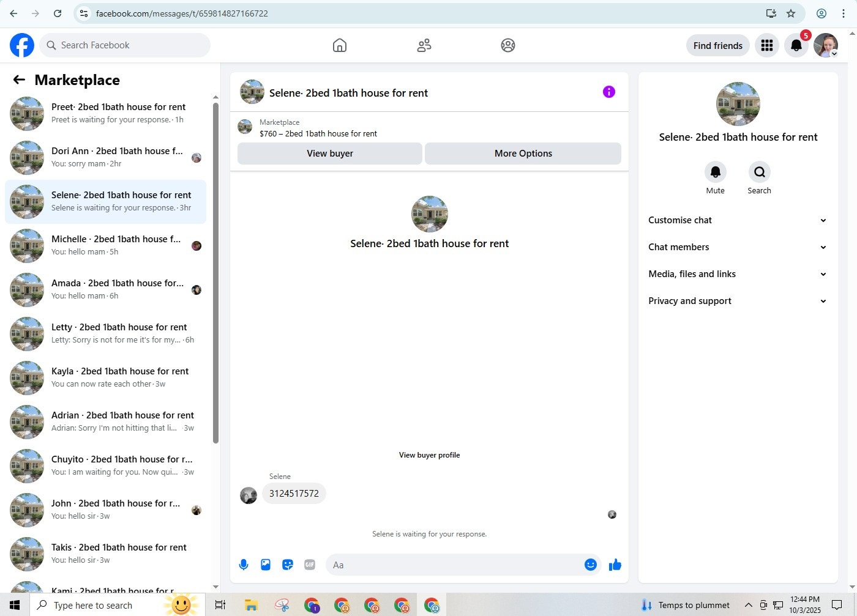Open the Friends icon in top navigation
857x616 pixels.
point(424,45)
